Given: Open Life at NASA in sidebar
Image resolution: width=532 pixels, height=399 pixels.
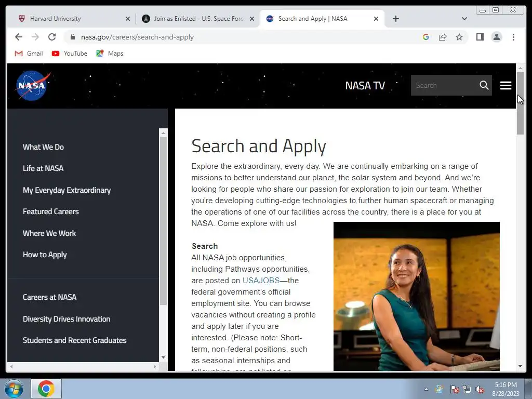Looking at the screenshot, I should [x=43, y=168].
